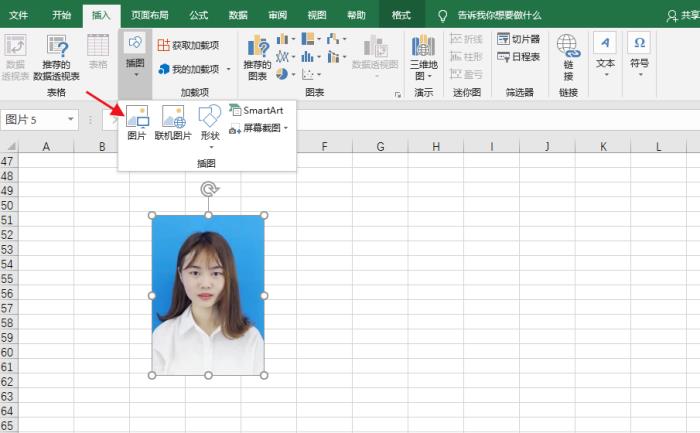
Task: Insert a 日程表 timeline
Action: pyautogui.click(x=518, y=57)
